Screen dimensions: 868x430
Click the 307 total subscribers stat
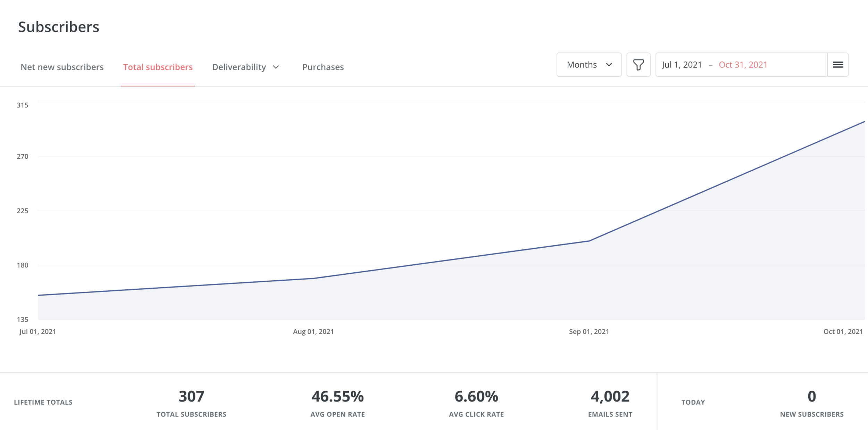[x=191, y=396]
